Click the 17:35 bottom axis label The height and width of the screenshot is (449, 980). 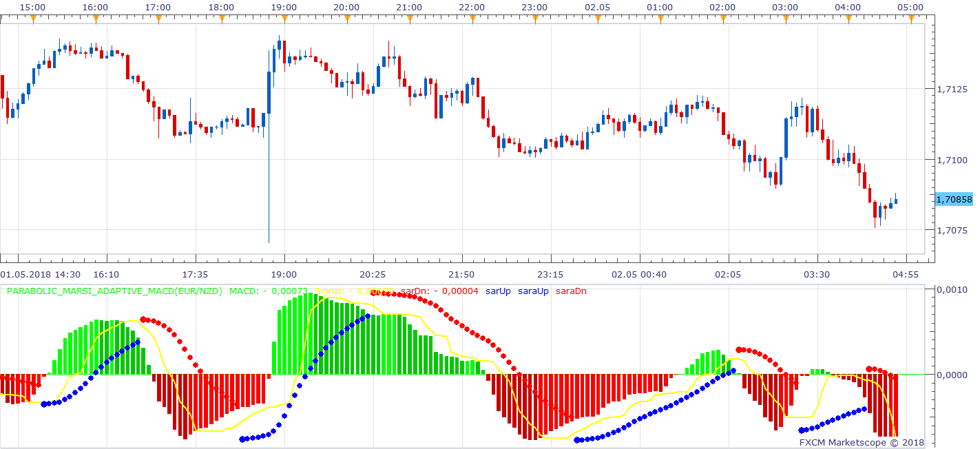[x=196, y=274]
